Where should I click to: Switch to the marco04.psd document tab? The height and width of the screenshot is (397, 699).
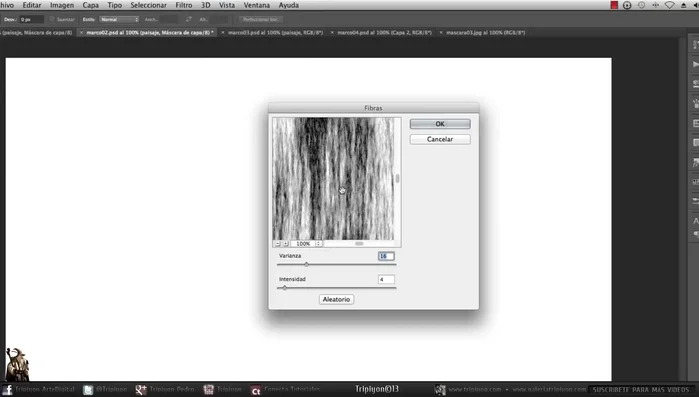[384, 33]
